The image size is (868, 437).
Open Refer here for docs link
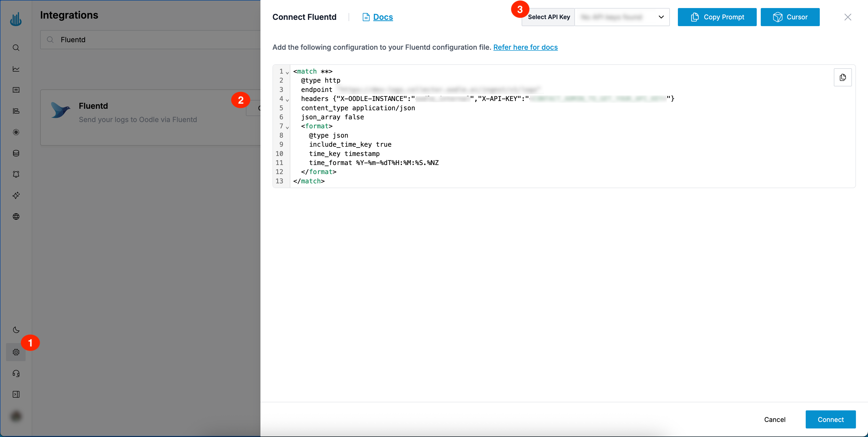pos(525,47)
